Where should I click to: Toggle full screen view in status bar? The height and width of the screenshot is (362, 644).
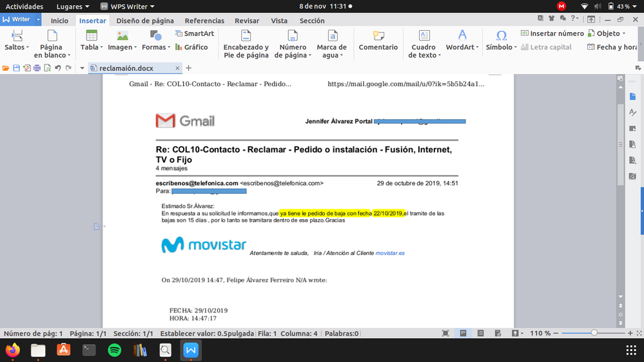[x=445, y=334]
